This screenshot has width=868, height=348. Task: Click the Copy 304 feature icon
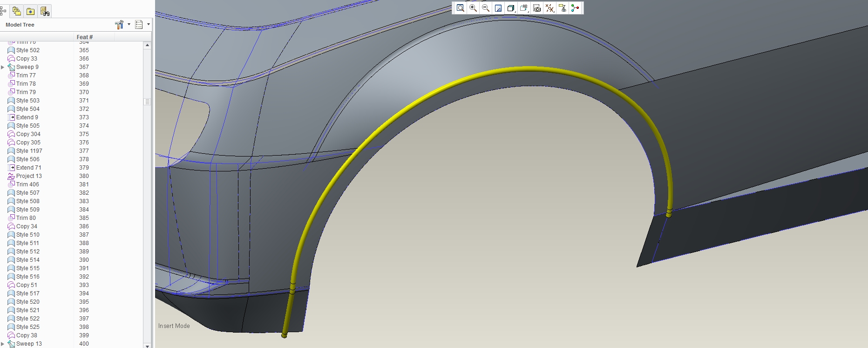tap(11, 134)
